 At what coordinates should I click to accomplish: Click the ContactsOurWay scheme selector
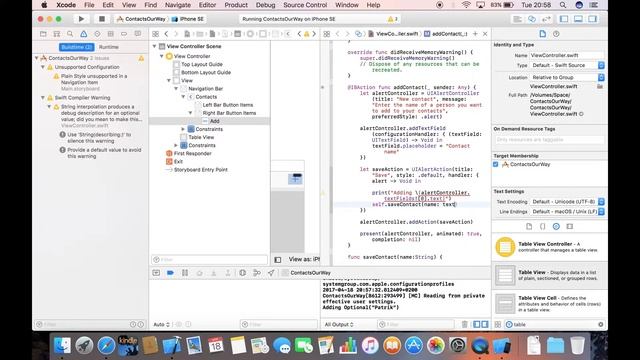[141, 19]
